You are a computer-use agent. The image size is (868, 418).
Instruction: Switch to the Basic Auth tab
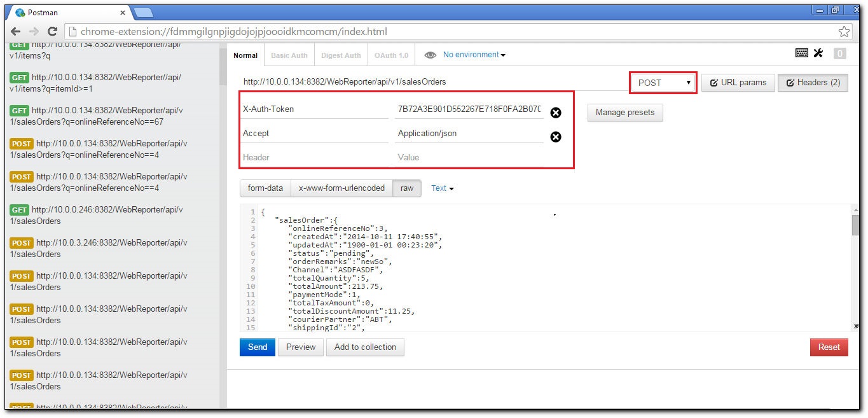click(x=289, y=55)
